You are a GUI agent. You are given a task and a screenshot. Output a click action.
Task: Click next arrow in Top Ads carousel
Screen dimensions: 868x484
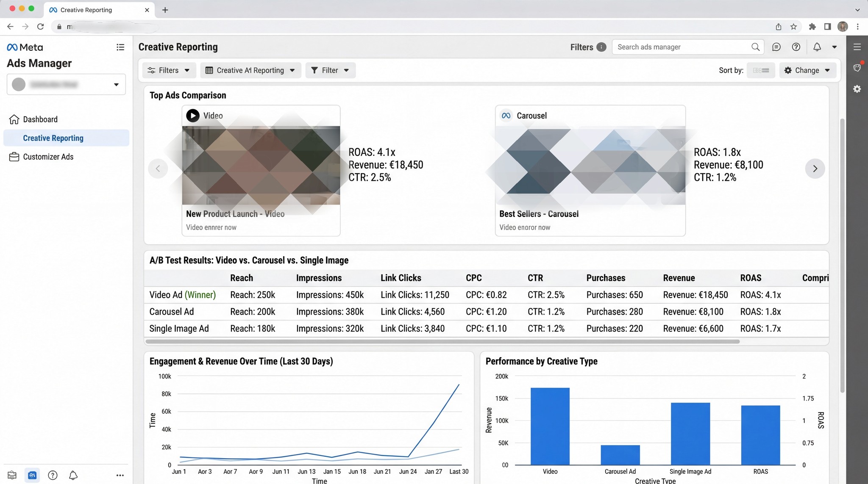815,169
